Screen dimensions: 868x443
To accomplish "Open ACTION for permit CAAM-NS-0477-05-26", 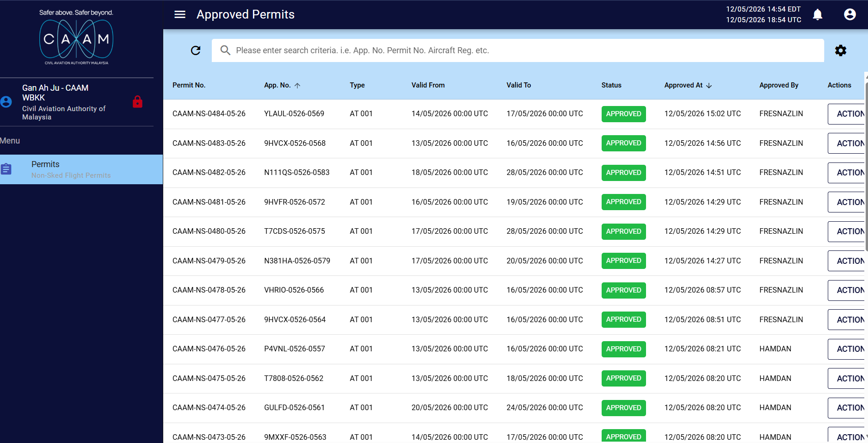I will (x=846, y=320).
